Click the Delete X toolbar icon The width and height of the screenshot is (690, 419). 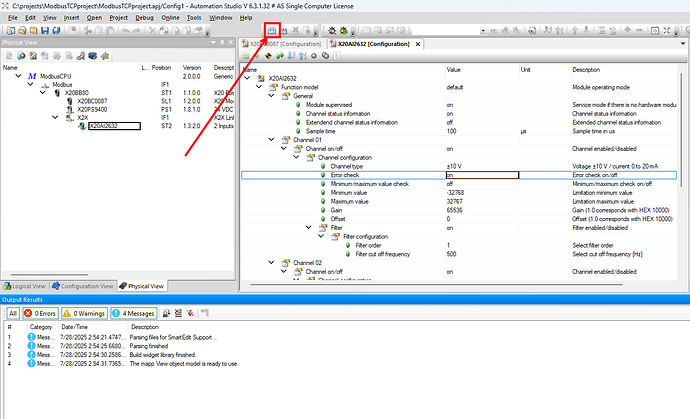pos(152,30)
